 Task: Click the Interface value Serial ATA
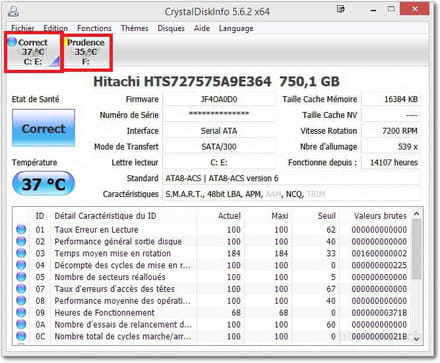[219, 131]
